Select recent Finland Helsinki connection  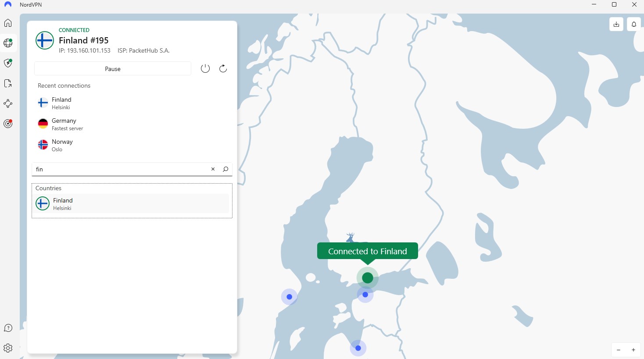pyautogui.click(x=132, y=103)
